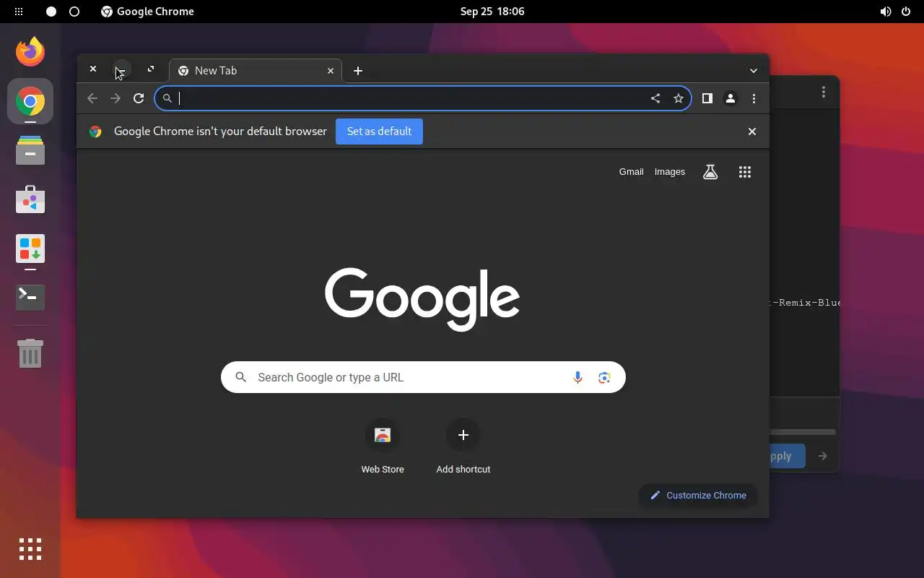Click the Search Google or type a URL box
This screenshot has width=924, height=578.
(423, 377)
